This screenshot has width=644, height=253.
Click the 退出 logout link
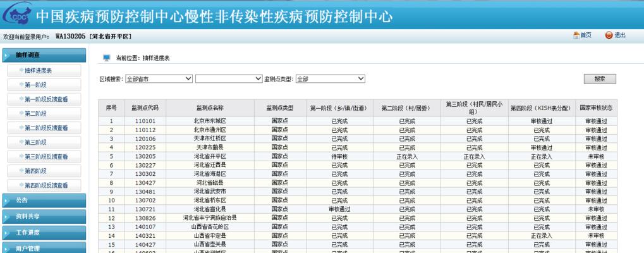click(x=620, y=35)
